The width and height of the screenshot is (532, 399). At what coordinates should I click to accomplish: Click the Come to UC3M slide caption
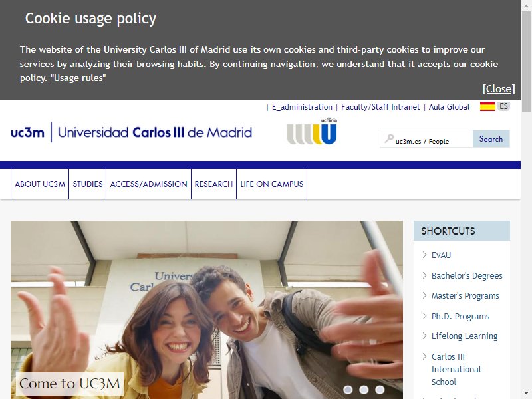[70, 384]
